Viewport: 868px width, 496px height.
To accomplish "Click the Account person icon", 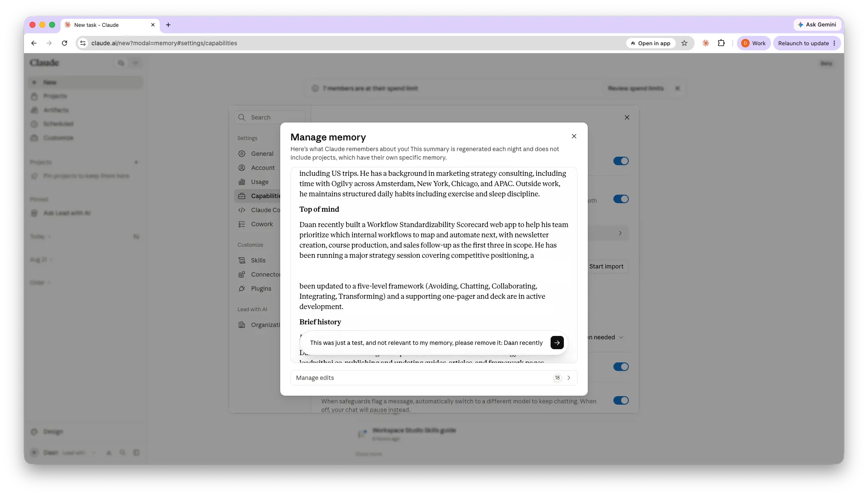I will pos(242,168).
